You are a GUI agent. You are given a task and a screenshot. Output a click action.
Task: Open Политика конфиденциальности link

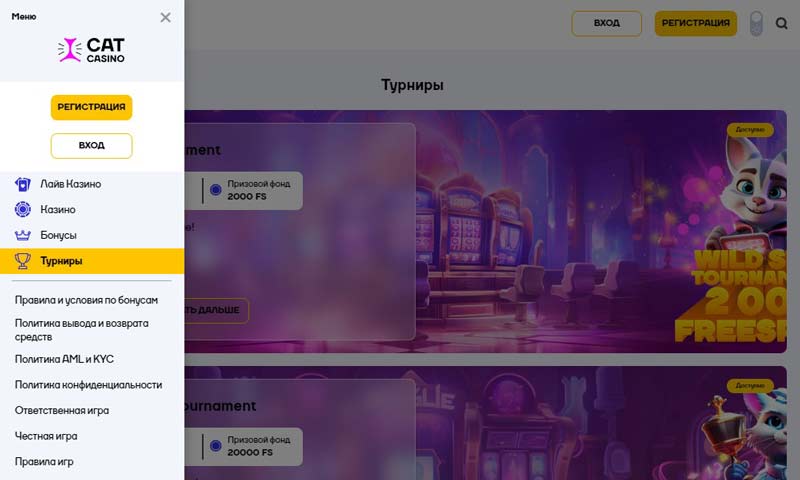click(x=88, y=385)
